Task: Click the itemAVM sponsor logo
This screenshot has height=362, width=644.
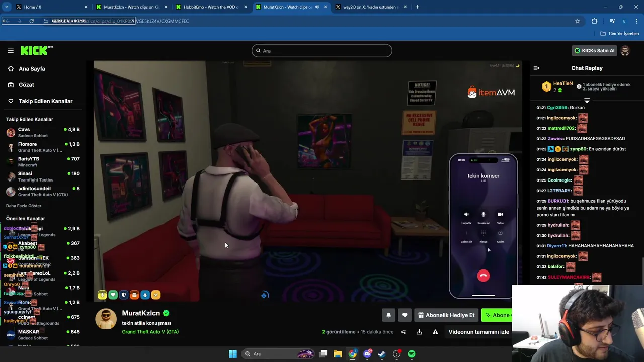Action: tap(491, 92)
